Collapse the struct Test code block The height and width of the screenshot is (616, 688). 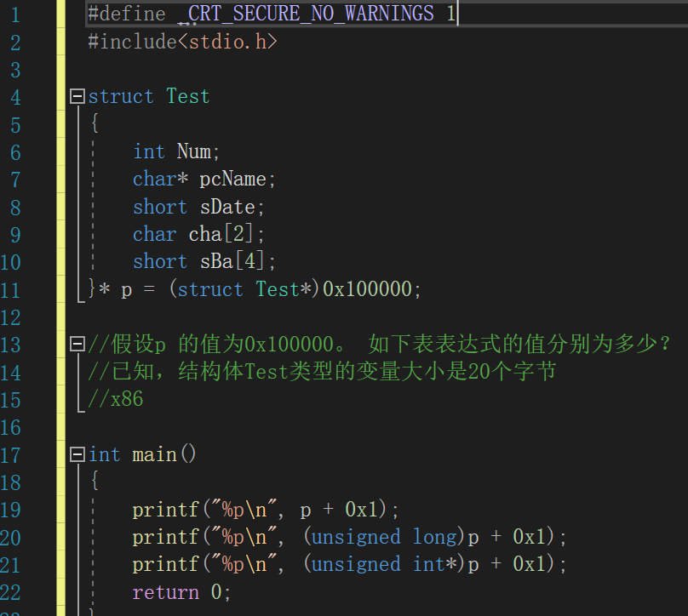[77, 97]
